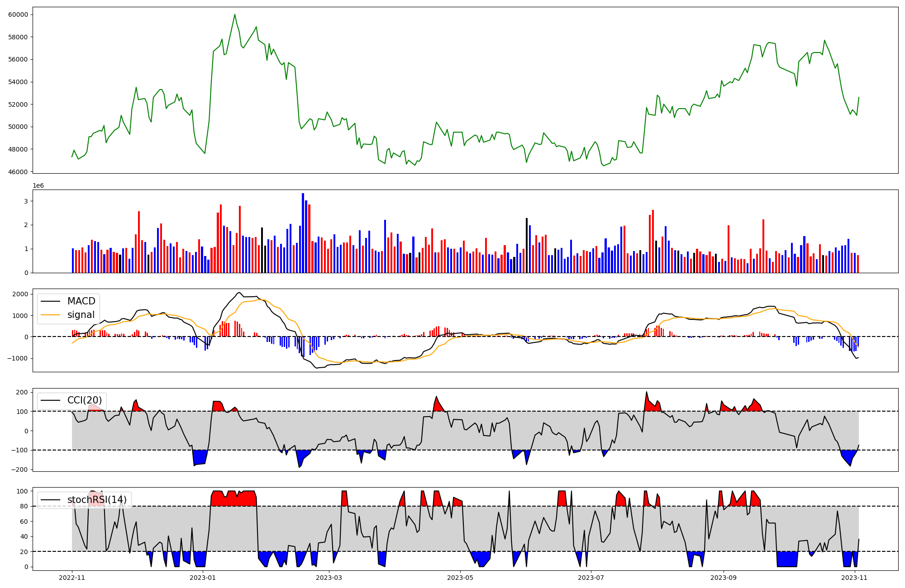Click the 1e6 volume scale label
The image size is (905, 588).
(x=38, y=186)
